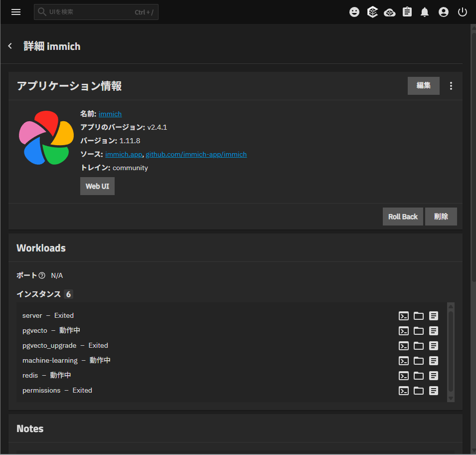Click the iXsystems layered cube logo icon
This screenshot has height=455, width=476.
372,12
